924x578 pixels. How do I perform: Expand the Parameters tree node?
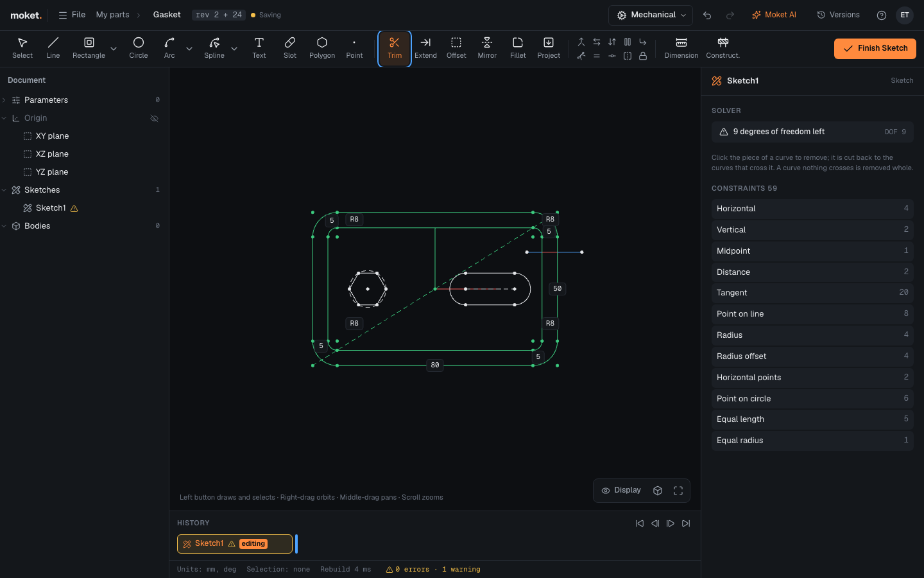[4, 100]
